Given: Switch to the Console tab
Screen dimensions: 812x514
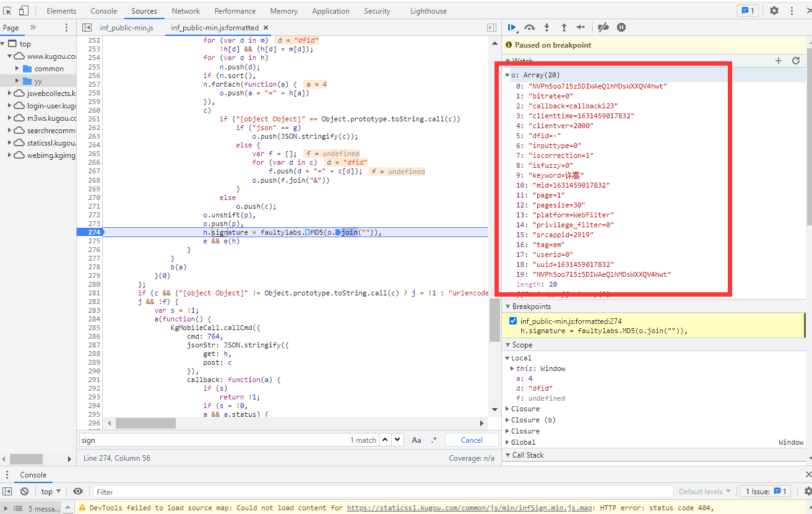Looking at the screenshot, I should click(x=104, y=11).
